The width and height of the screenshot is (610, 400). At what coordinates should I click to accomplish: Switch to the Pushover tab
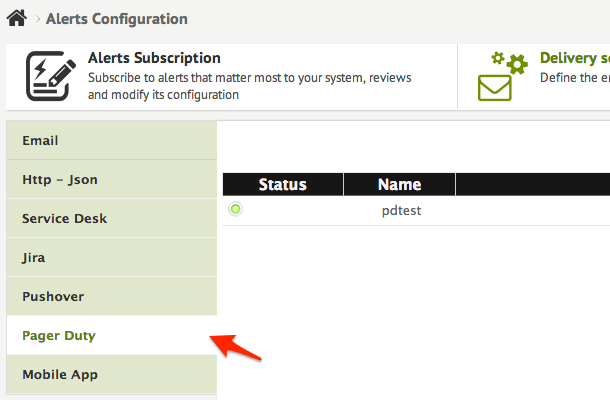tap(53, 297)
